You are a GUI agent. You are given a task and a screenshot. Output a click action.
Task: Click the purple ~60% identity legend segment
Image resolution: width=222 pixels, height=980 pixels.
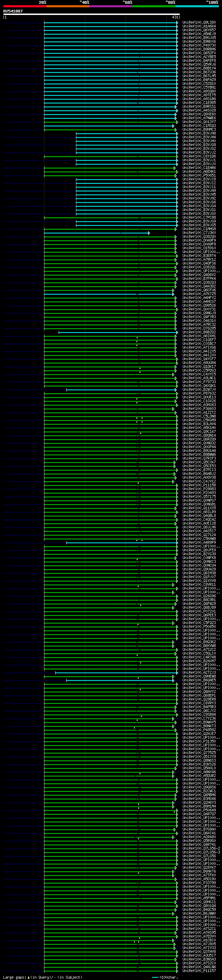point(111,6)
